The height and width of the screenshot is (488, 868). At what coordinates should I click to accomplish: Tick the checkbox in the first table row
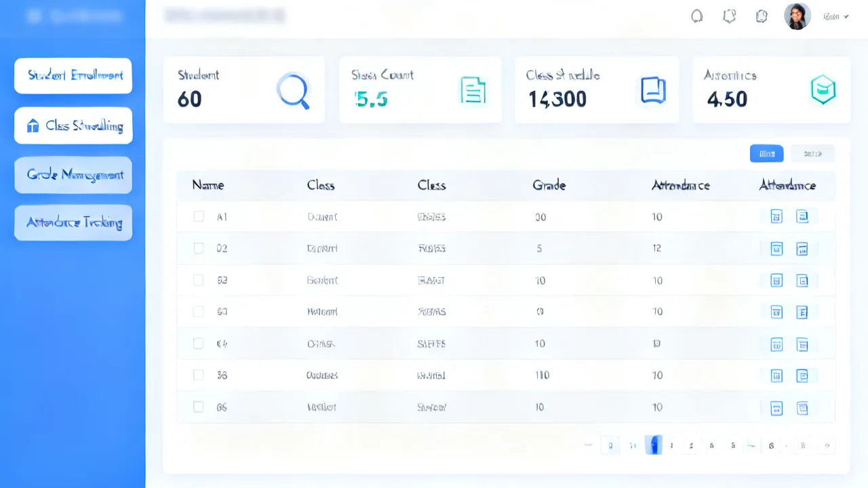[x=199, y=216]
